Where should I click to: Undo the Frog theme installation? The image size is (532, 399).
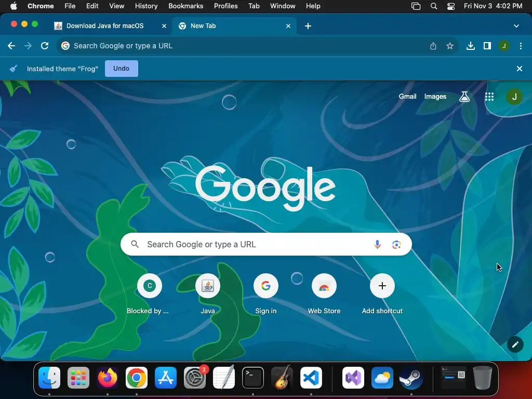[x=121, y=69]
